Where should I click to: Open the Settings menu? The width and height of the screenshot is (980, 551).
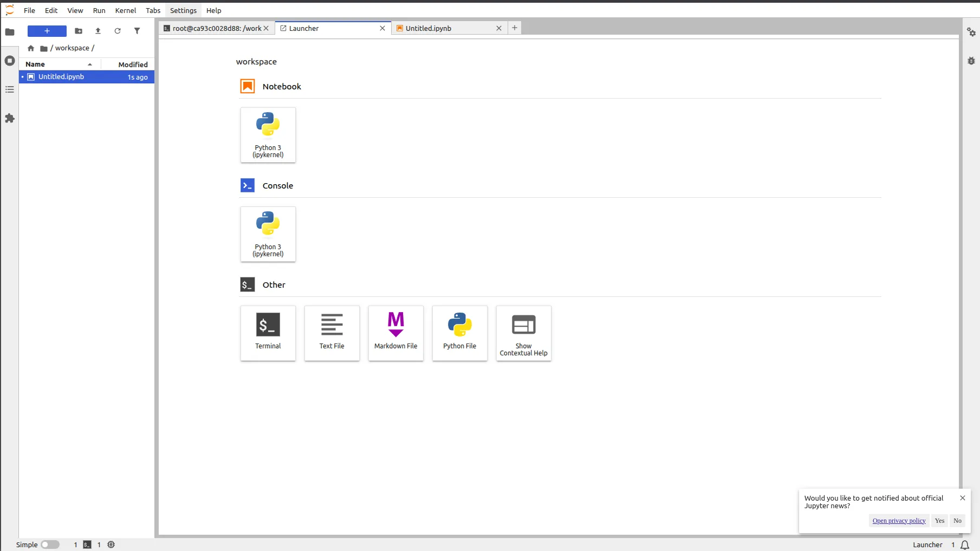coord(183,10)
